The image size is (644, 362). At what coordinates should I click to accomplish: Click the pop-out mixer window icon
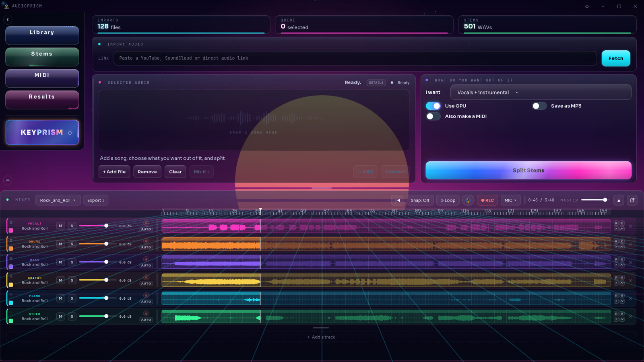click(x=632, y=200)
